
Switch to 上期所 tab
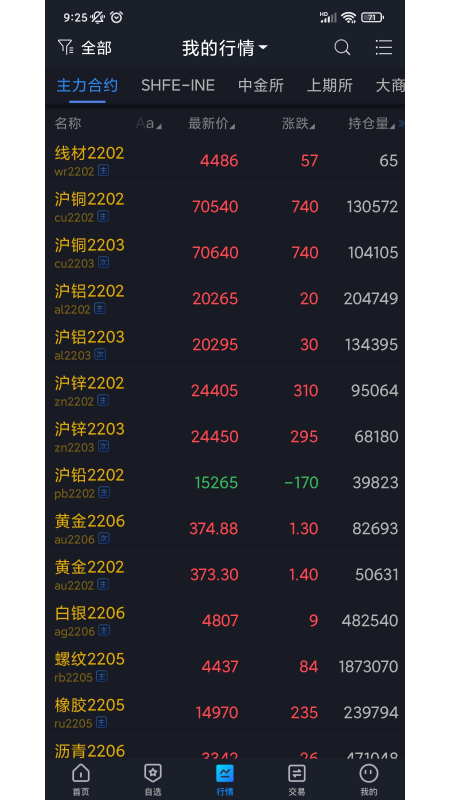[330, 85]
